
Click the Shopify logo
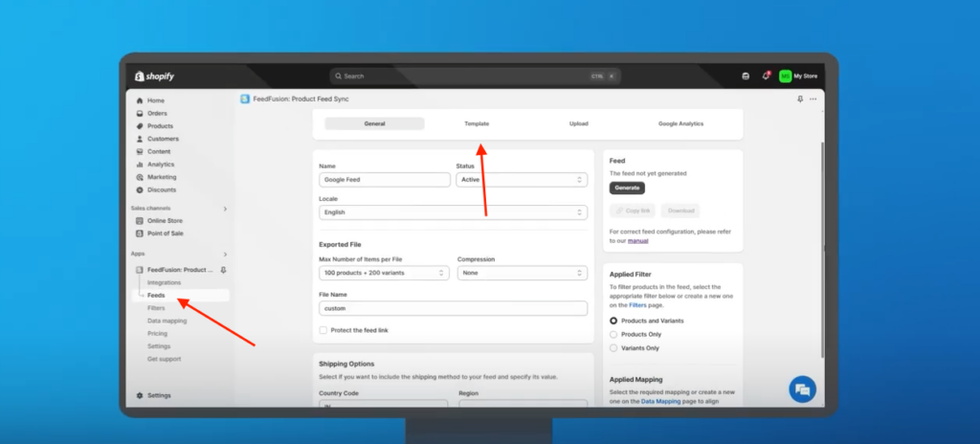coord(154,77)
